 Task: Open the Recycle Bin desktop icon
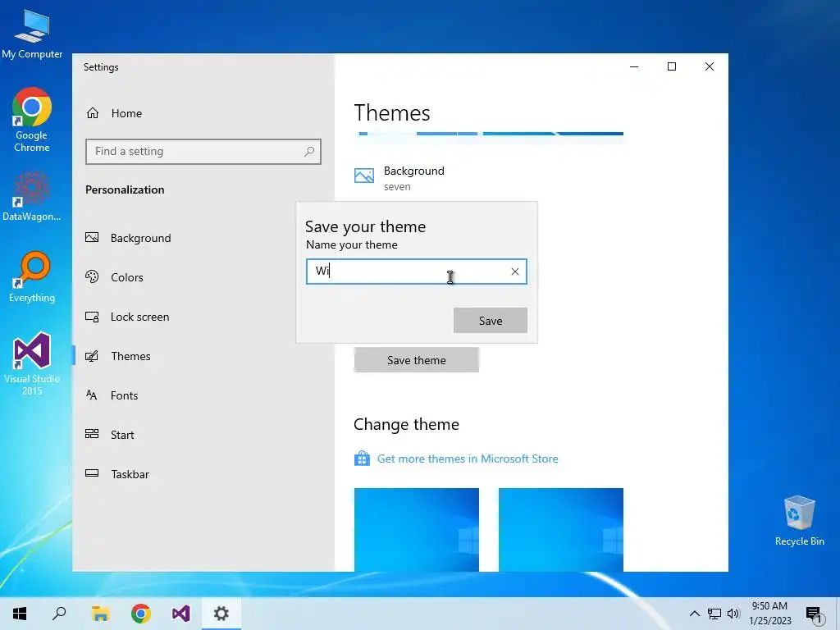799,521
